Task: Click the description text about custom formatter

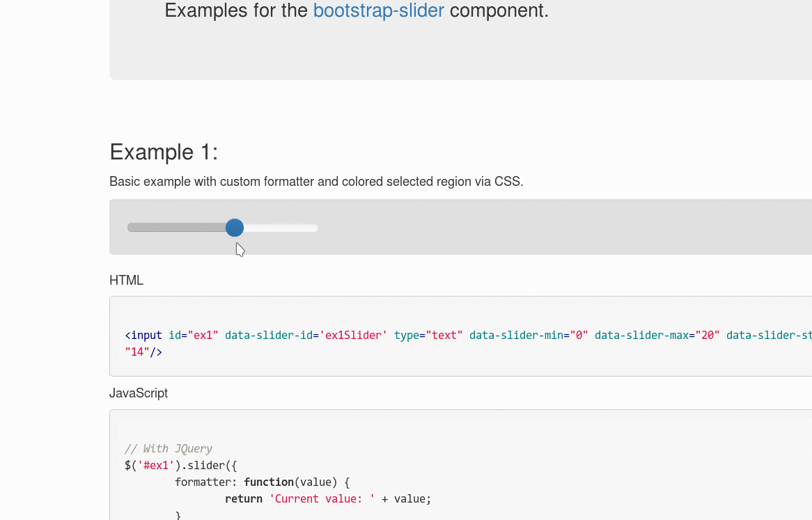Action: click(x=315, y=181)
